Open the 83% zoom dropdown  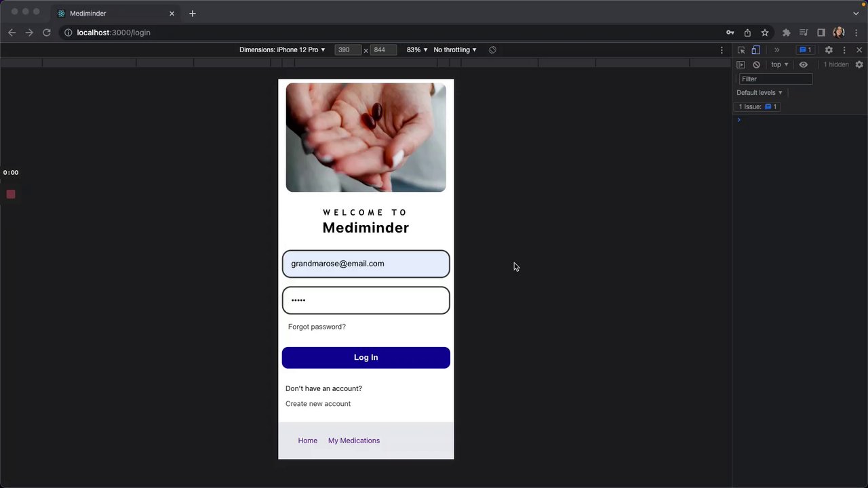[x=417, y=50]
